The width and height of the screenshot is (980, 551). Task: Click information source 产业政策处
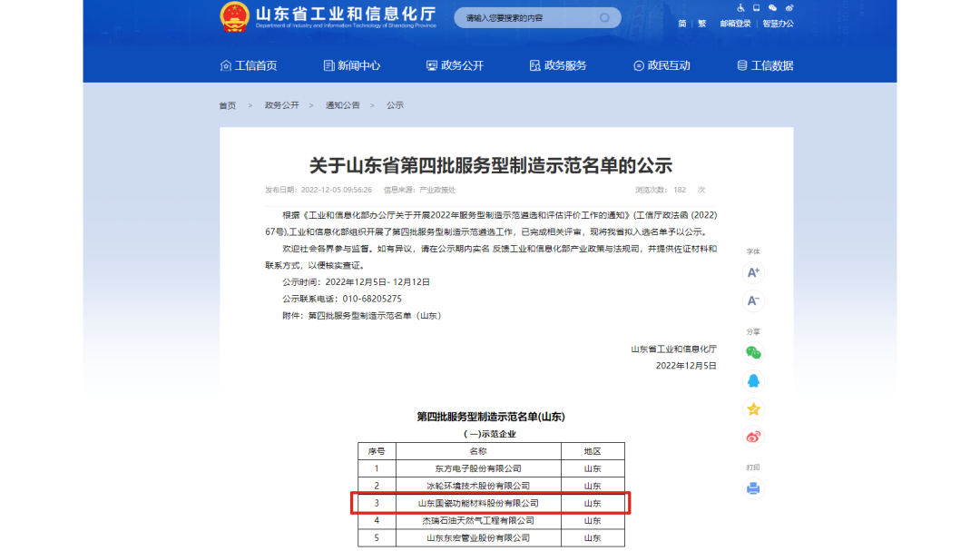pyautogui.click(x=437, y=190)
